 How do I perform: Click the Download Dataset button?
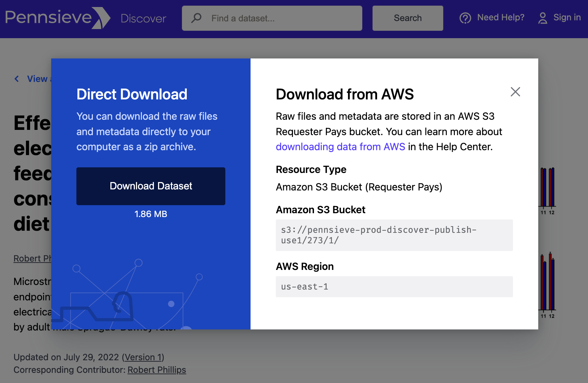pyautogui.click(x=151, y=186)
